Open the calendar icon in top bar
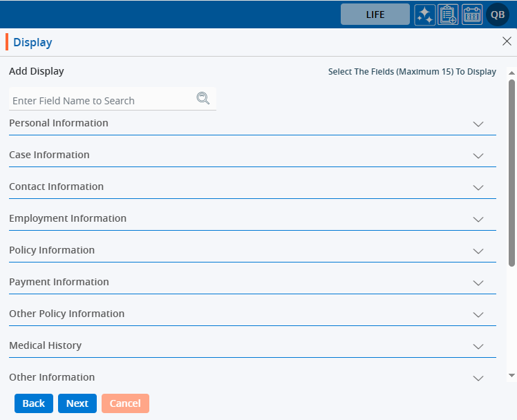Image resolution: width=517 pixels, height=420 pixels. click(472, 15)
